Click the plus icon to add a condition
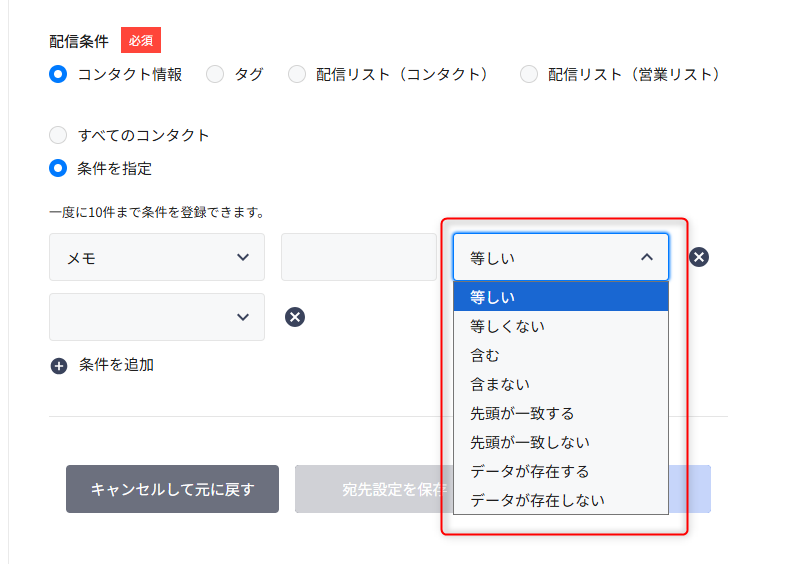793x564 pixels. 59,366
